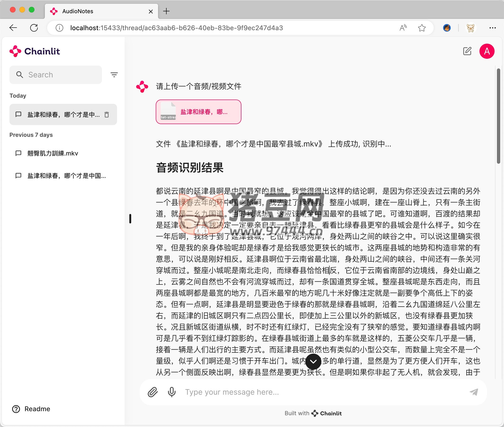Click the browser Read aloud icon

403,28
